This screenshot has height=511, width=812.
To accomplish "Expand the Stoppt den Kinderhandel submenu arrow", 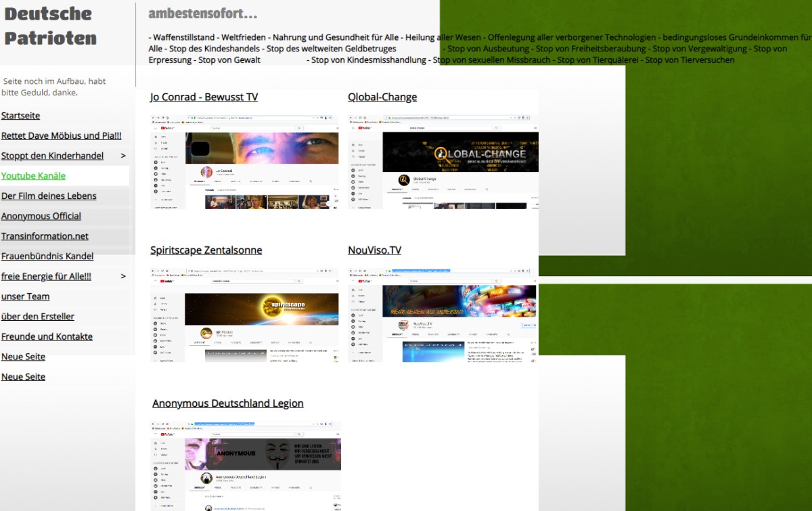I will pyautogui.click(x=123, y=156).
